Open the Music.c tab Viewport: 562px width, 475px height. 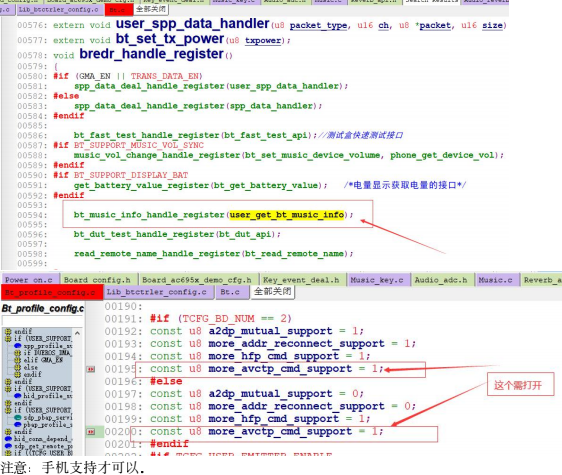496,280
